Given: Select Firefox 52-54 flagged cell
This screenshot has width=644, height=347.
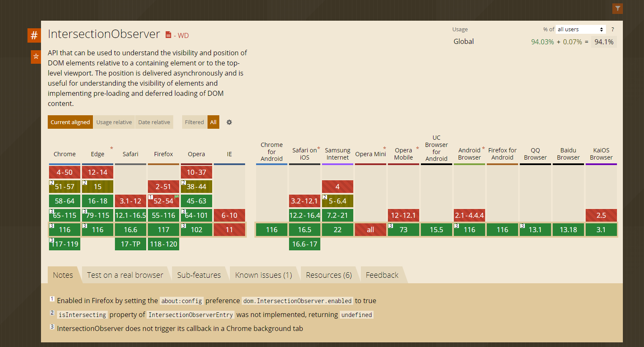Looking at the screenshot, I should point(164,201).
